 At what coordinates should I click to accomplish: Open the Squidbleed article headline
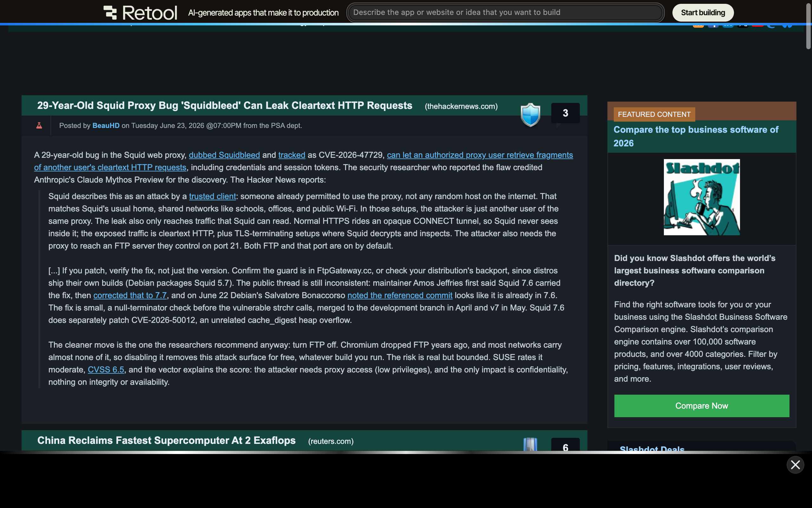[225, 105]
